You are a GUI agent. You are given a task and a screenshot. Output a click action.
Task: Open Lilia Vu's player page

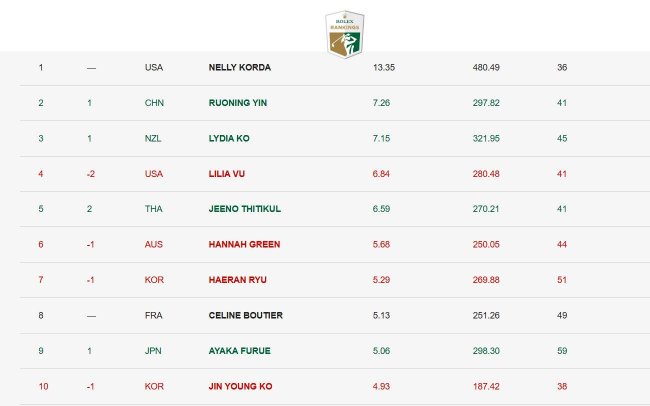tap(228, 173)
